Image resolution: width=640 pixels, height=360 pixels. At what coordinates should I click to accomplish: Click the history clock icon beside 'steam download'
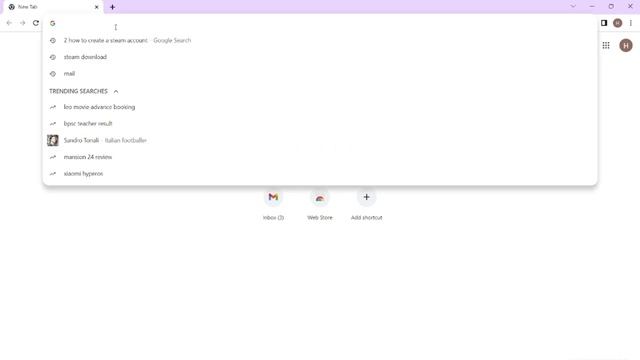pos(53,57)
